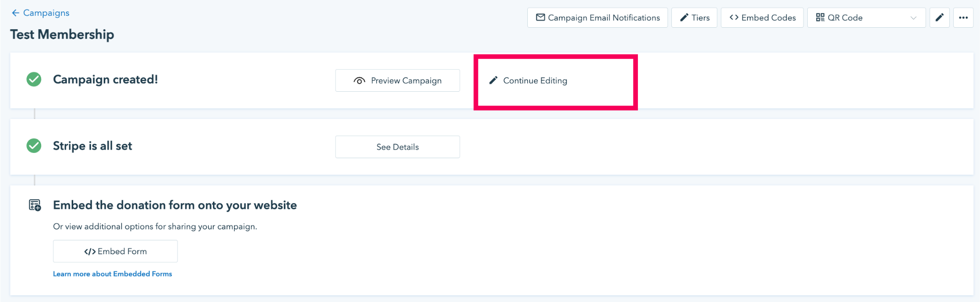Open Campaign Email Notifications

point(597,18)
